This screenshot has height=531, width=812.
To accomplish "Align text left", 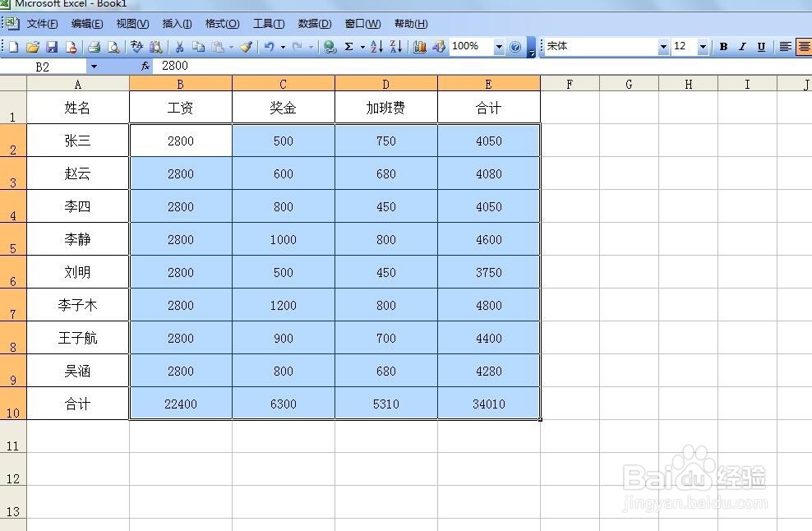I will click(785, 47).
